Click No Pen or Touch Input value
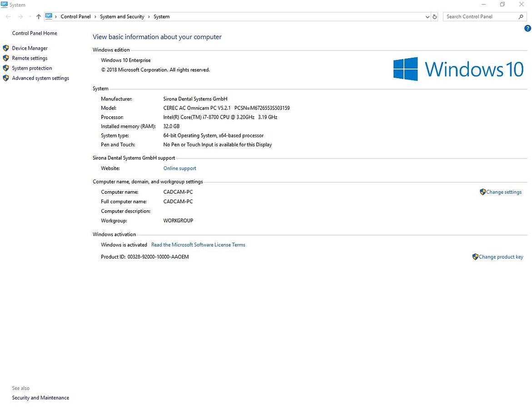Image resolution: width=532 pixels, height=409 pixels. pyautogui.click(x=218, y=145)
